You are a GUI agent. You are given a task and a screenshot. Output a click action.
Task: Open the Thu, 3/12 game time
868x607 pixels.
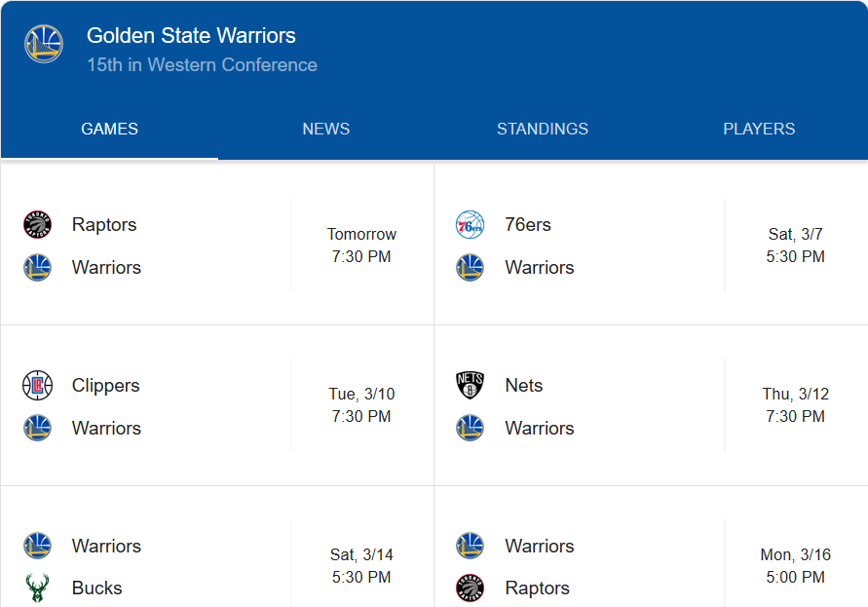point(795,405)
